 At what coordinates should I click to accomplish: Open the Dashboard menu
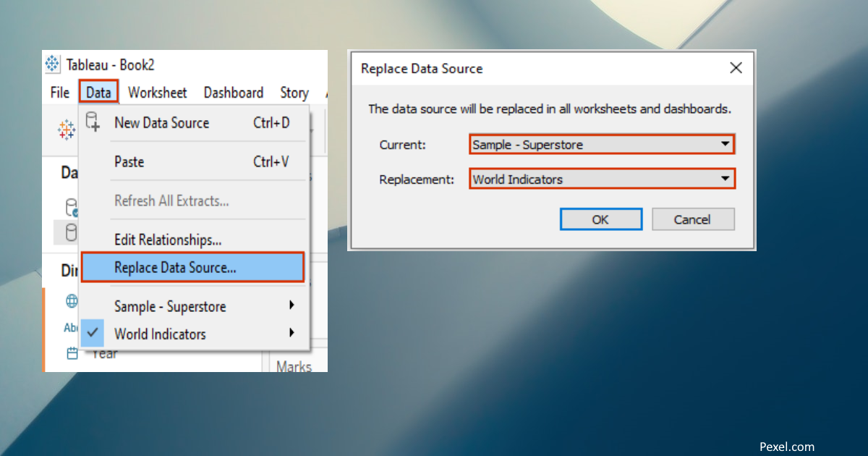[x=234, y=93]
